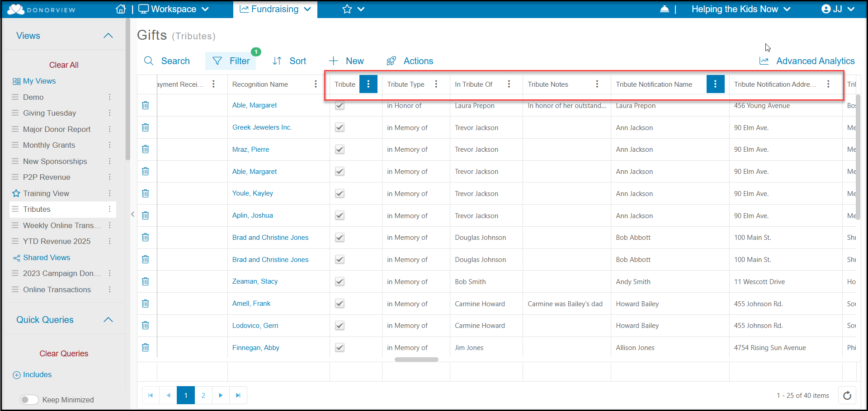Open the notification bell icon
This screenshot has height=411, width=868.
(x=664, y=9)
